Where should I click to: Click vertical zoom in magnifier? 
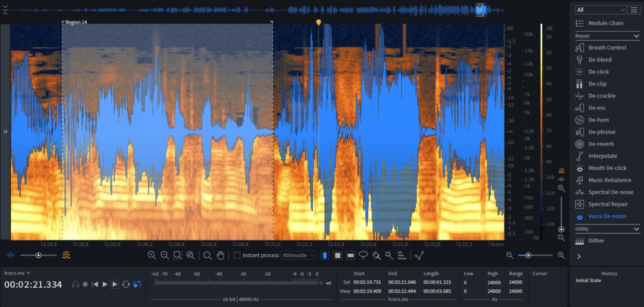pos(561,188)
